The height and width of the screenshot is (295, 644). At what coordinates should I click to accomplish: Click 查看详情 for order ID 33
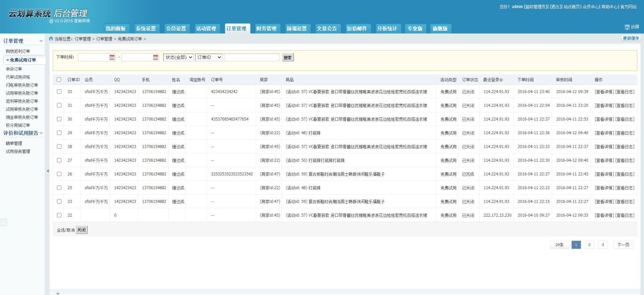click(604, 92)
